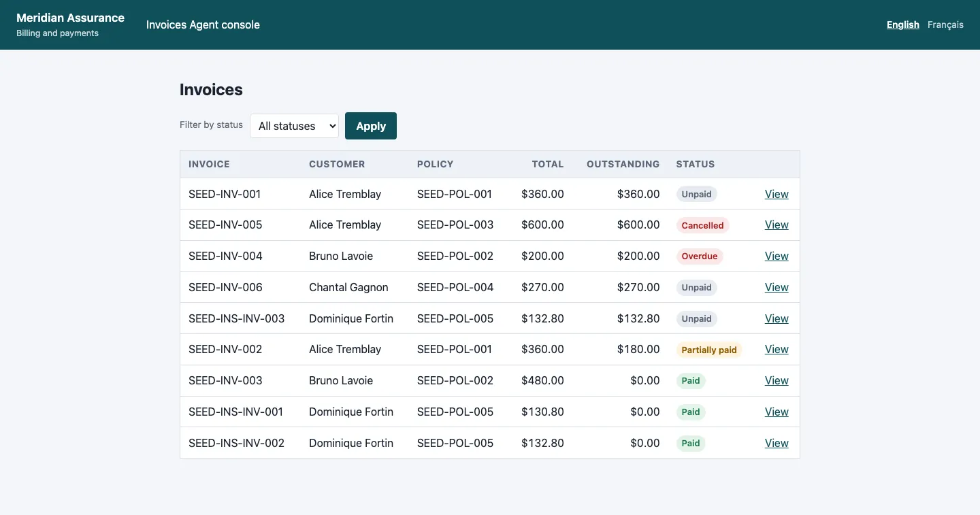Click the Invoices page heading
980x515 pixels.
tap(211, 90)
